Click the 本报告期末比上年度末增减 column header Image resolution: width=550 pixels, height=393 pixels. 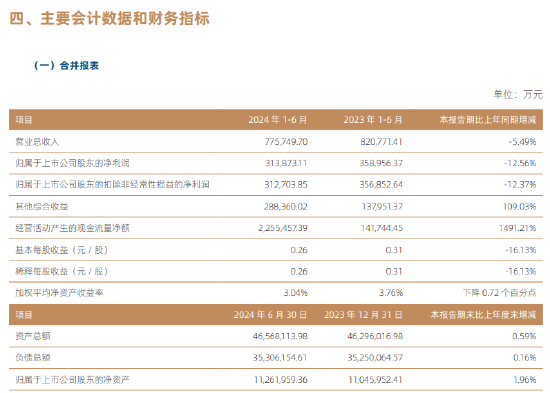[x=483, y=315]
